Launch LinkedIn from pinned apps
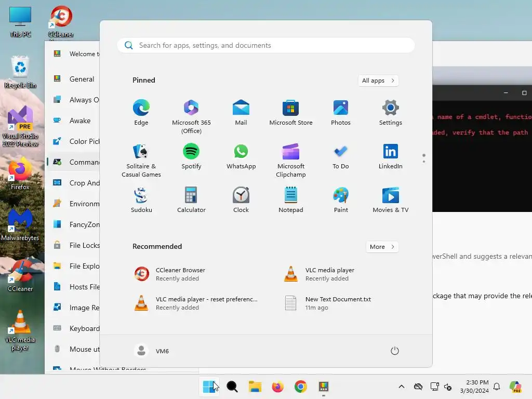 pyautogui.click(x=391, y=156)
